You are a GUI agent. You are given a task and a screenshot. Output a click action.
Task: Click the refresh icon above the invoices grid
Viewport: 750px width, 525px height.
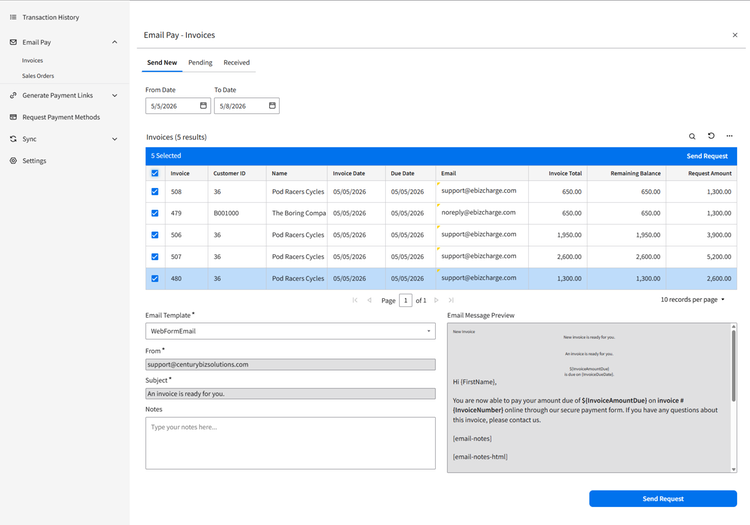tap(711, 136)
